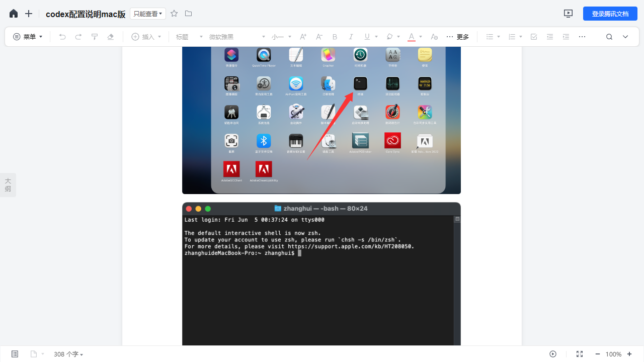Zoom in with the plus button

coord(629,354)
